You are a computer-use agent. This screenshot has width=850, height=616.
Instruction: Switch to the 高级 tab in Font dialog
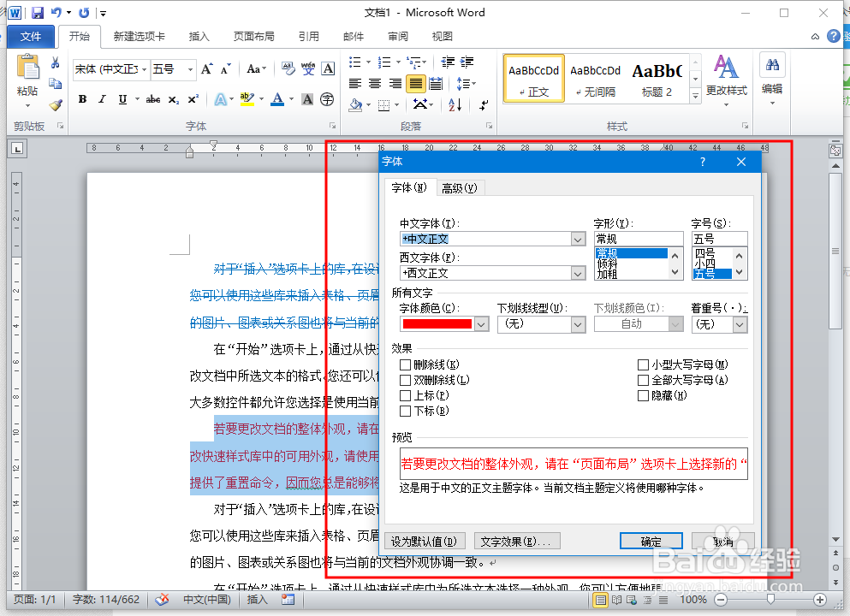point(461,188)
